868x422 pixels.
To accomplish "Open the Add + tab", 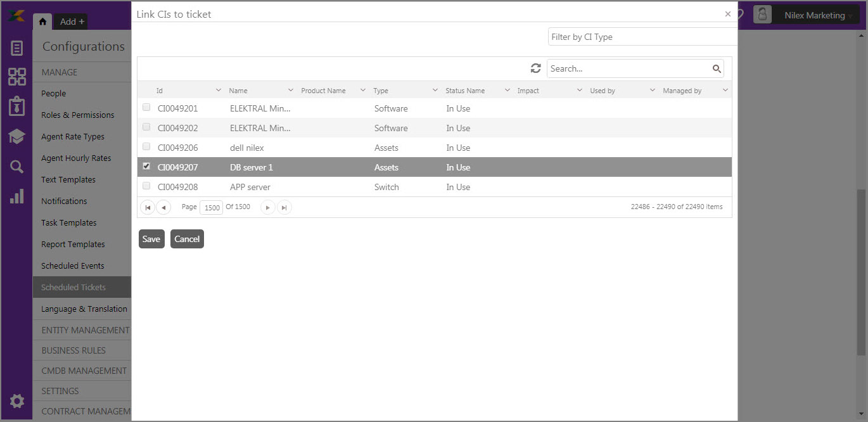I will [72, 22].
